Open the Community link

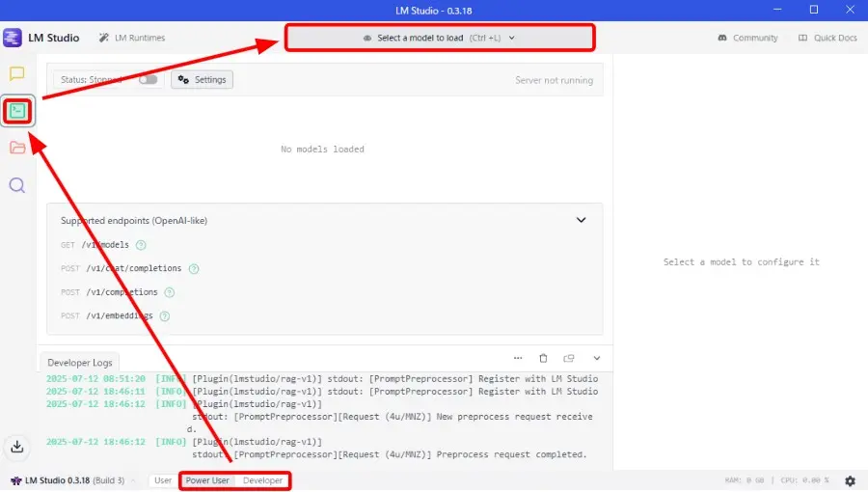point(747,38)
